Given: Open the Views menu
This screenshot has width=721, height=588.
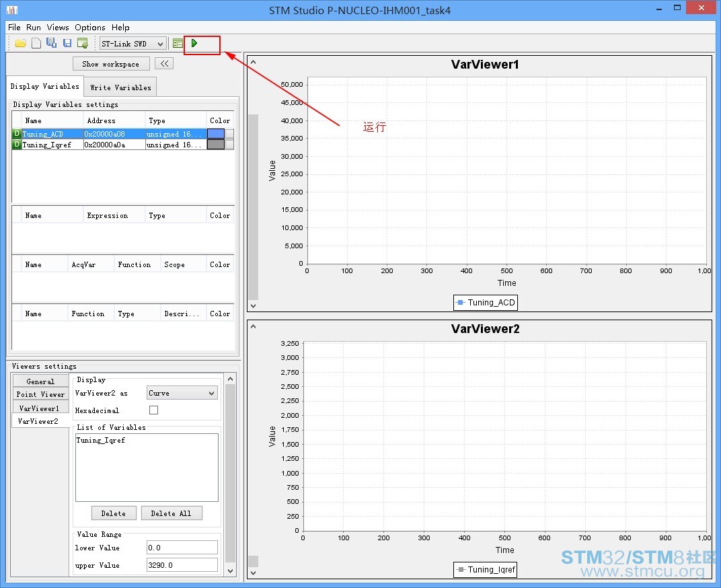Looking at the screenshot, I should click(58, 27).
